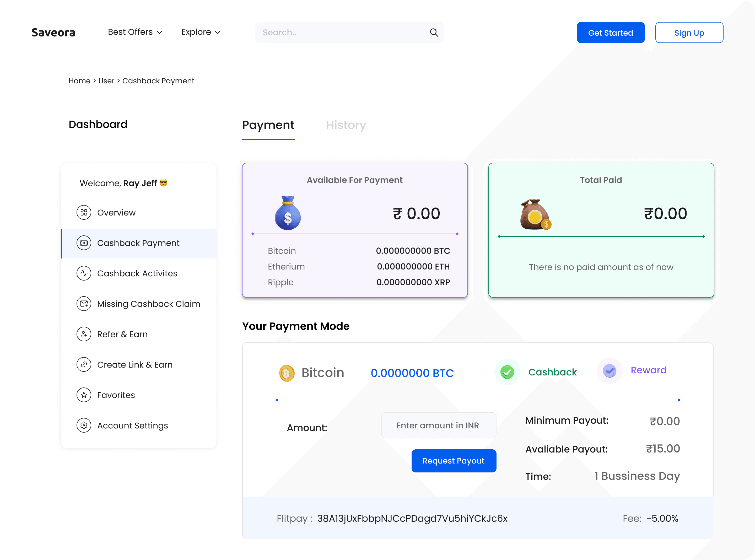The image size is (755, 560).
Task: Click the Account Settings gear icon
Action: pyautogui.click(x=84, y=426)
